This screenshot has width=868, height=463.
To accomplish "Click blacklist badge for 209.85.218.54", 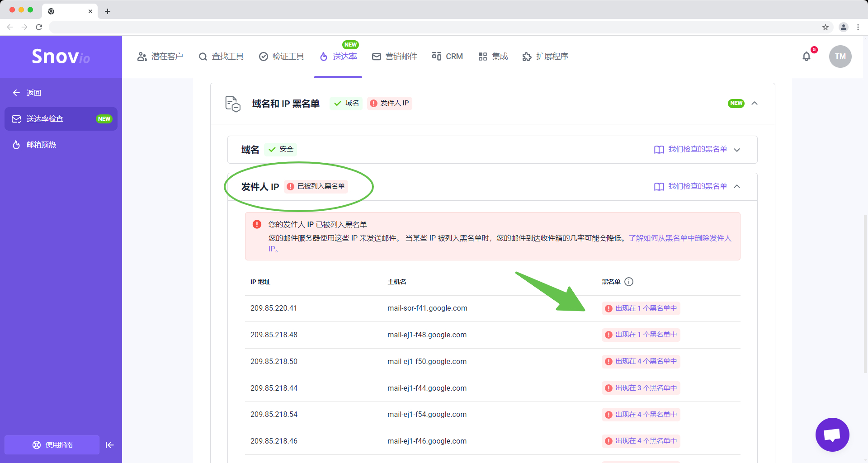I will [x=641, y=415].
